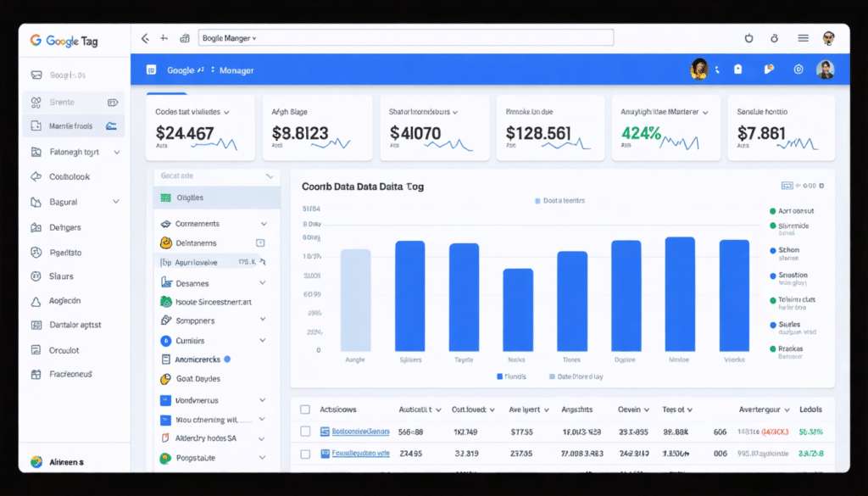868x496 pixels.
Task: Click the blue circle icon by Cumiirs
Action: click(x=165, y=341)
